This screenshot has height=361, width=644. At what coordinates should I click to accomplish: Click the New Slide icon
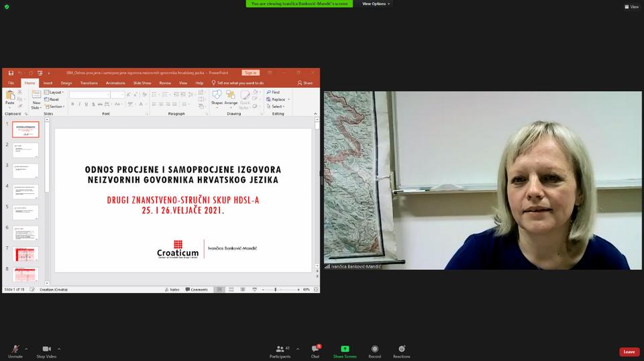pos(36,95)
